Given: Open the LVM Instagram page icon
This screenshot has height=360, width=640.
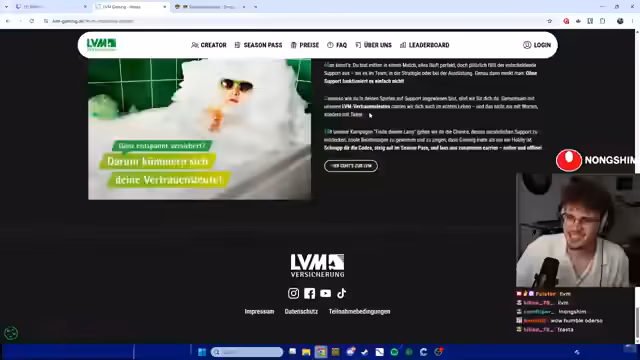Looking at the screenshot, I should tap(293, 293).
